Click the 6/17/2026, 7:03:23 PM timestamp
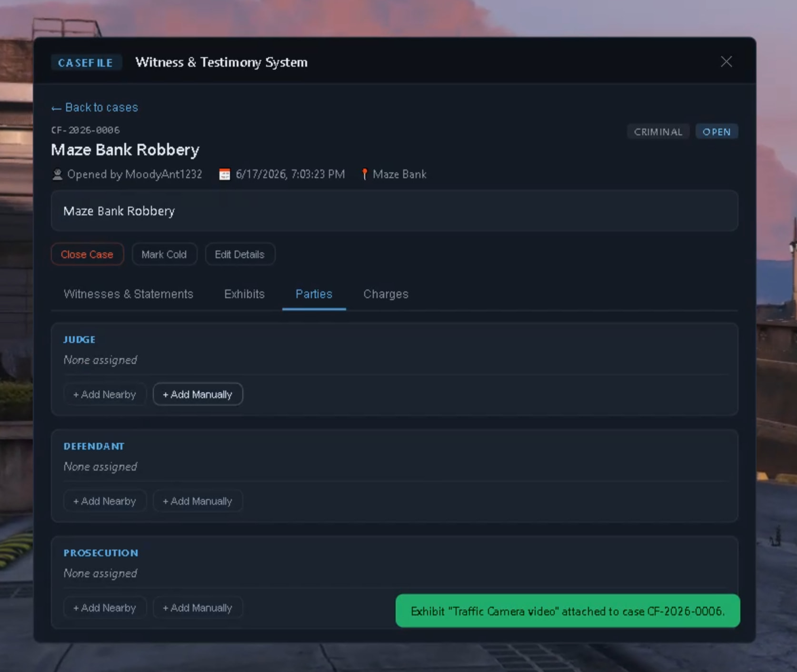The width and height of the screenshot is (797, 672). [290, 175]
